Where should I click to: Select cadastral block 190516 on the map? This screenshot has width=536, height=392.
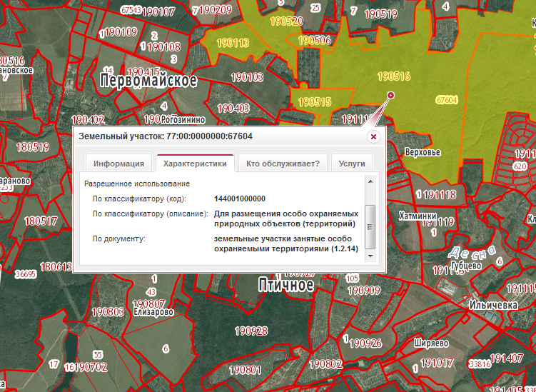coord(394,76)
